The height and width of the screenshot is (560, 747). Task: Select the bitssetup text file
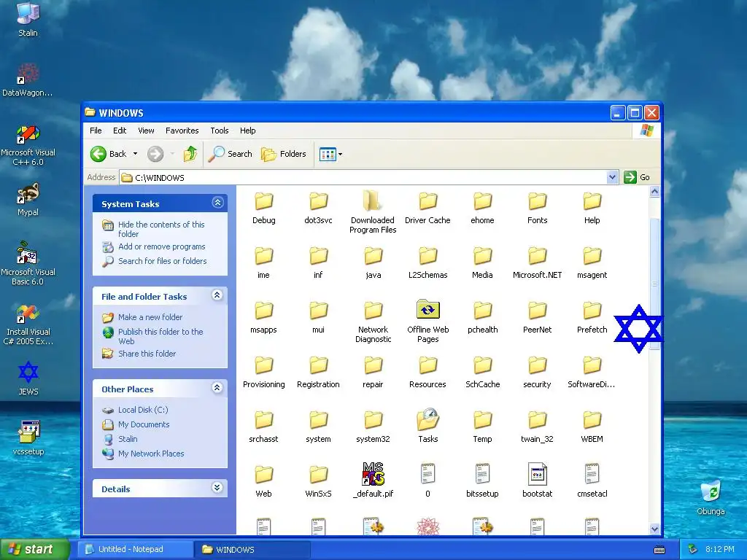[482, 481]
